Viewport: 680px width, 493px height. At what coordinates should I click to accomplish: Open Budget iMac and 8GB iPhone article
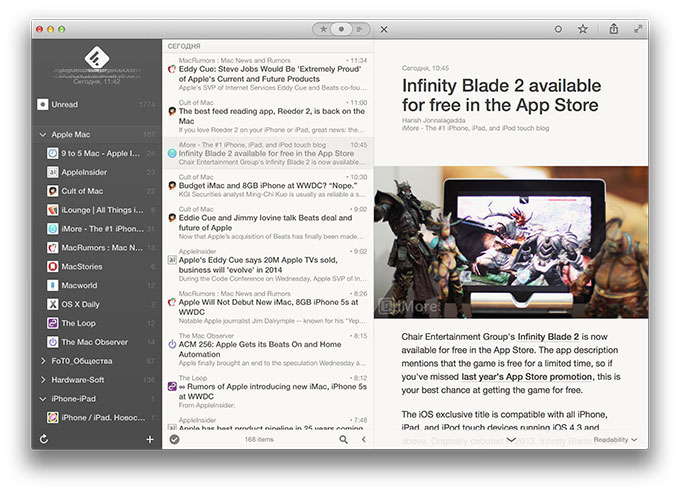tap(268, 186)
